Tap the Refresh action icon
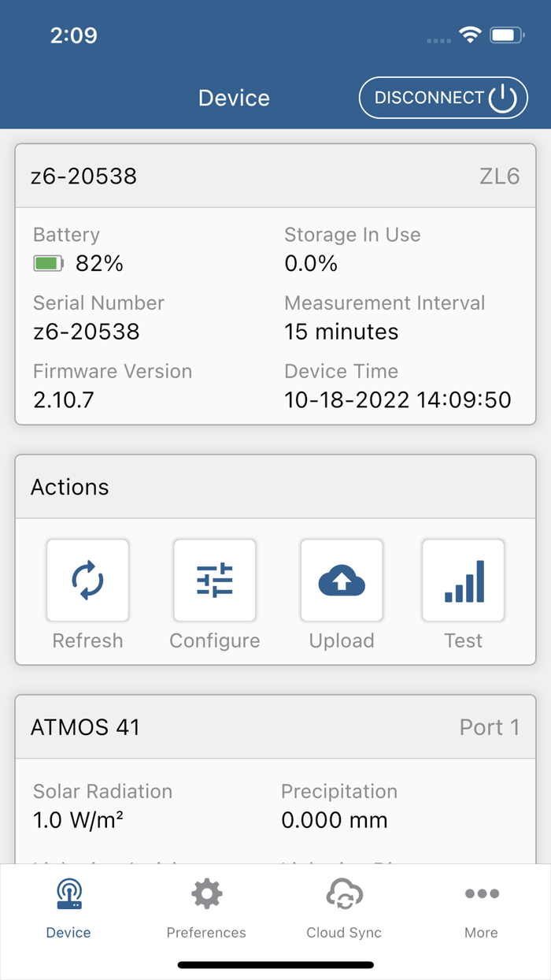This screenshot has height=980, width=551. point(87,580)
